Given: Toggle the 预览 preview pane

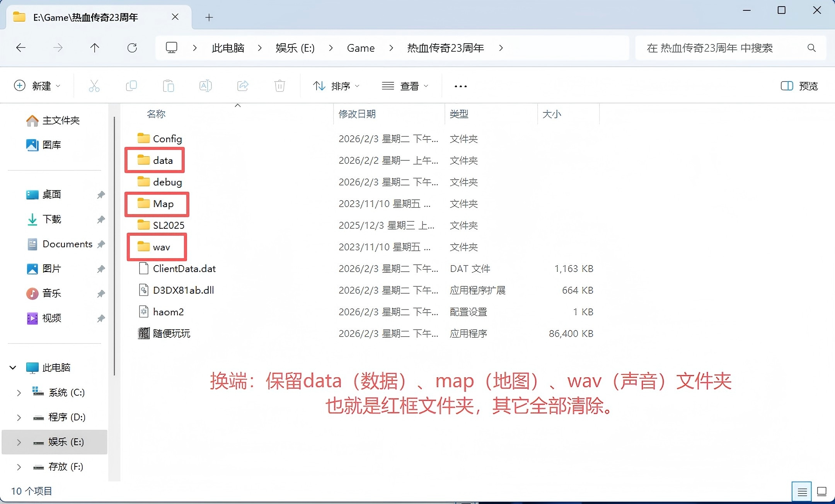Looking at the screenshot, I should tap(799, 86).
